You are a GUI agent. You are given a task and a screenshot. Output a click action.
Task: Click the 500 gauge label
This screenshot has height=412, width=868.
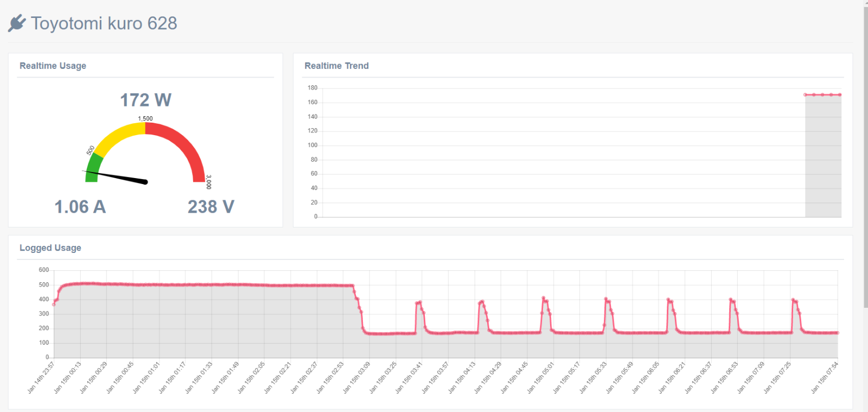tap(91, 150)
